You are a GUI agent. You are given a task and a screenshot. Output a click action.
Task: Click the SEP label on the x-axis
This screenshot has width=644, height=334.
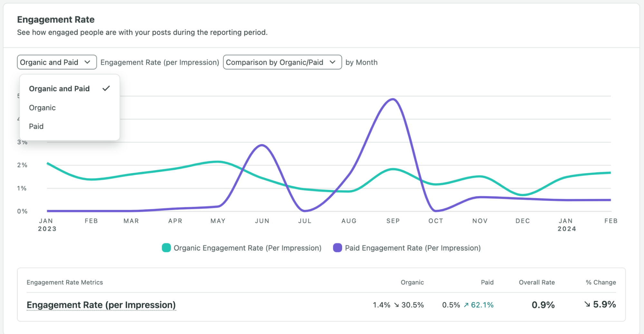(x=393, y=221)
